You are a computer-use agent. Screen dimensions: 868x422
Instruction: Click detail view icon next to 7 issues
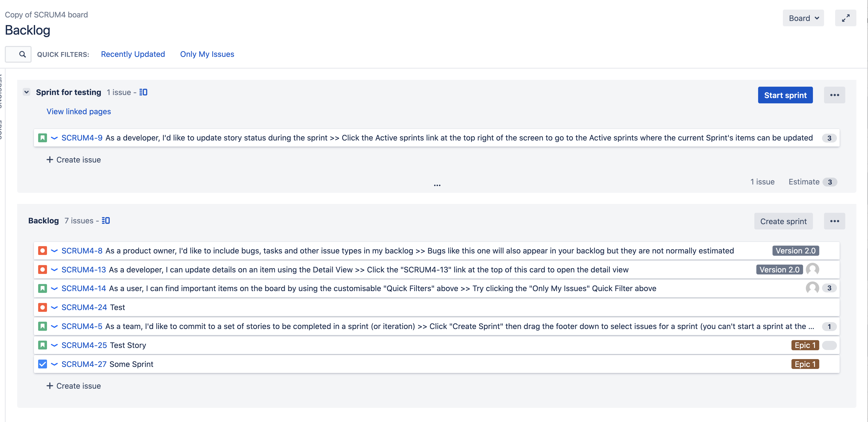106,221
